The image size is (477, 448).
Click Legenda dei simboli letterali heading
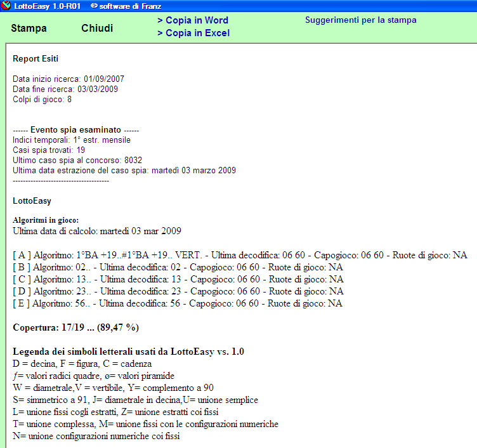tap(128, 352)
